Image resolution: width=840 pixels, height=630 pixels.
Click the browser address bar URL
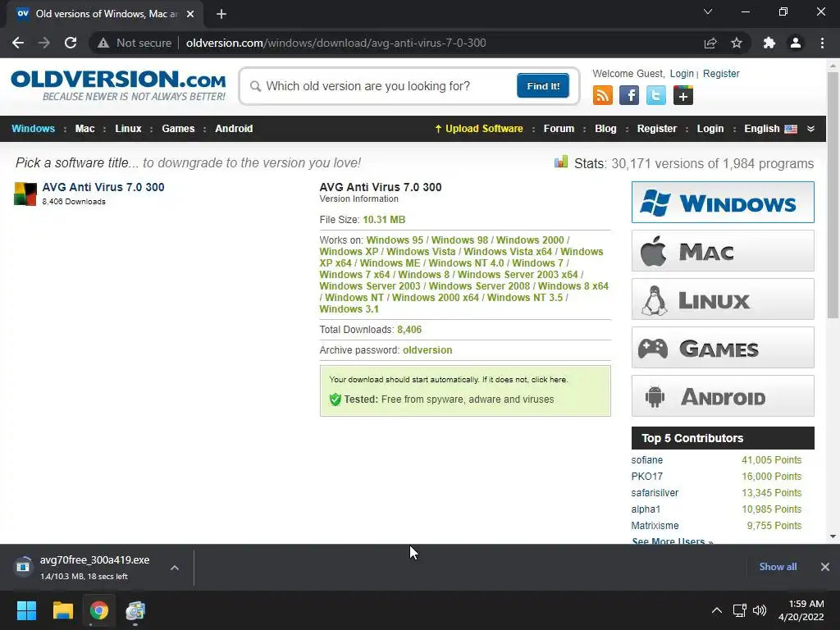336,43
